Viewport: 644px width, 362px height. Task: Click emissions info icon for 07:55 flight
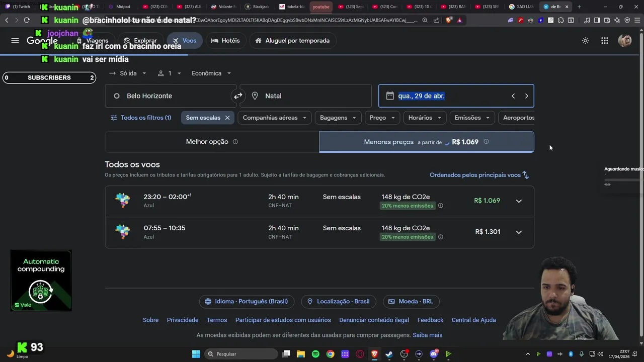tap(441, 237)
